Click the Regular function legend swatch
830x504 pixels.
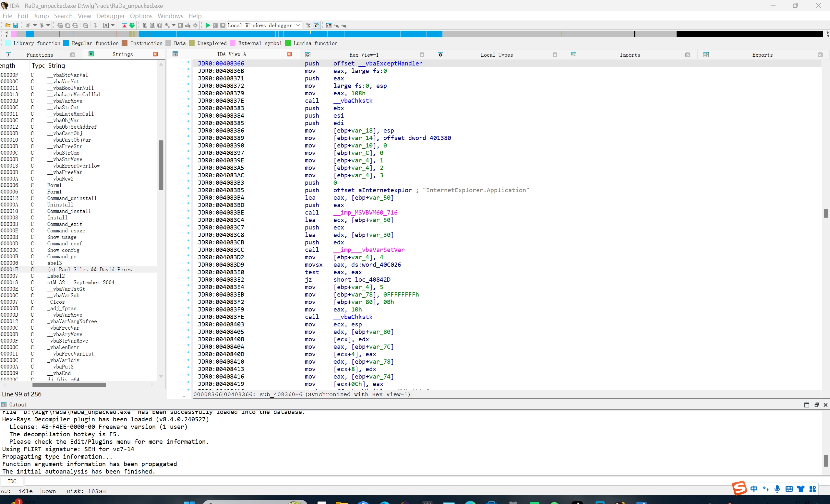pos(66,43)
